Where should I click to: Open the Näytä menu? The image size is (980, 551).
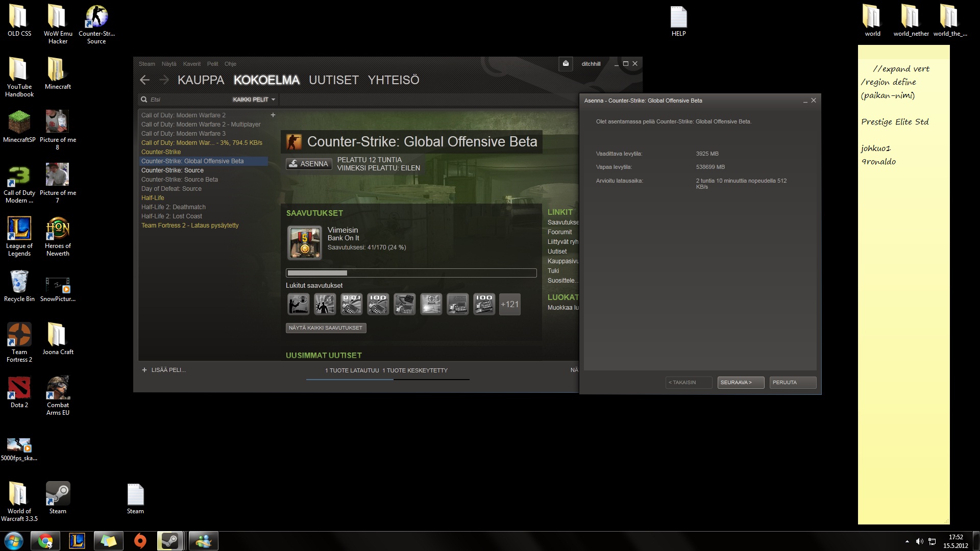pyautogui.click(x=168, y=64)
